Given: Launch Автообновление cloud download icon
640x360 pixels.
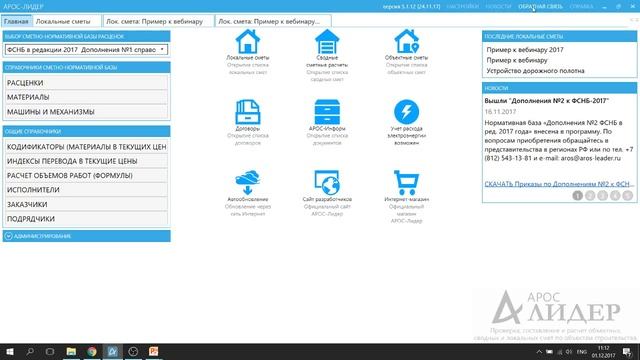Looking at the screenshot, I should point(247,182).
